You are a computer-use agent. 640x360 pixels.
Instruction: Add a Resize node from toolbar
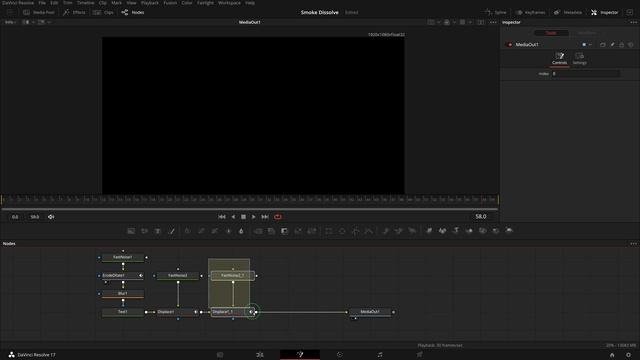(298, 231)
